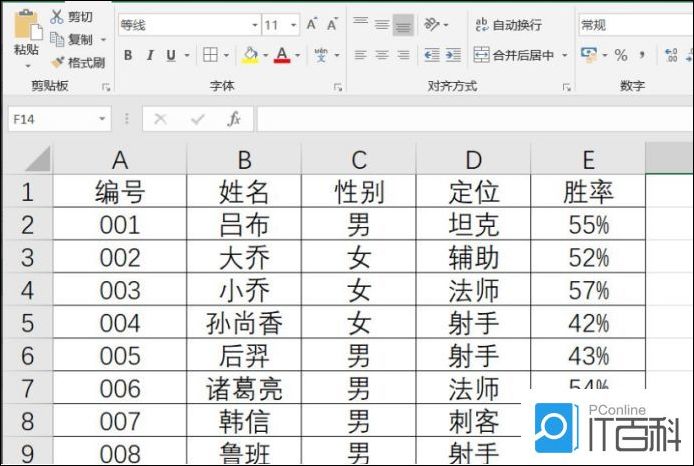Click Decrease Indent icon
The width and height of the screenshot is (694, 466).
point(432,55)
